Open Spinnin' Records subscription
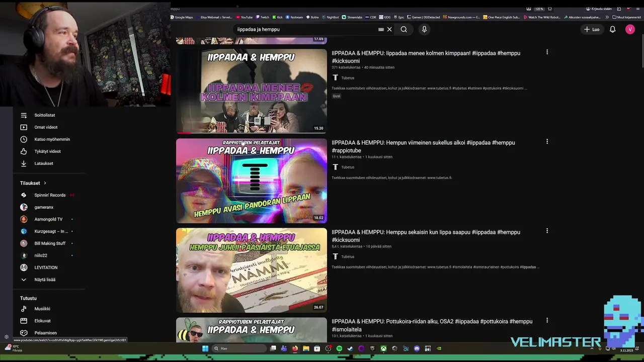Image resolution: width=644 pixels, height=362 pixels. pos(49,195)
